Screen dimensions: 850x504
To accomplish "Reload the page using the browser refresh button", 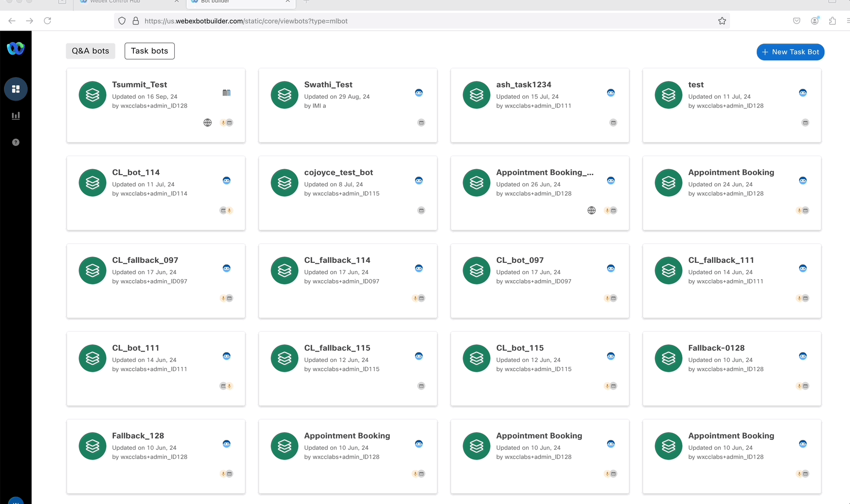I will click(47, 21).
